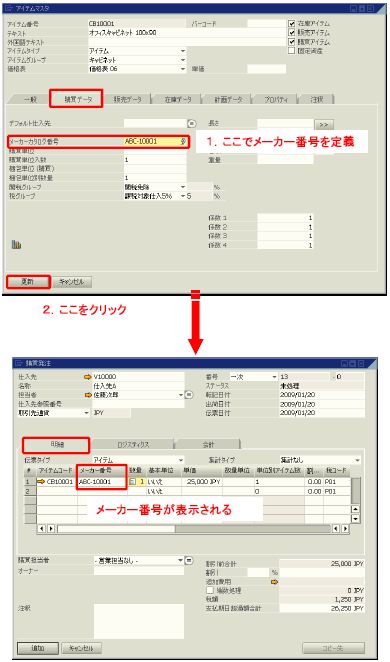Viewport: 390px width, 662px height.
Task: Click the 更新 update button
Action: point(28,282)
